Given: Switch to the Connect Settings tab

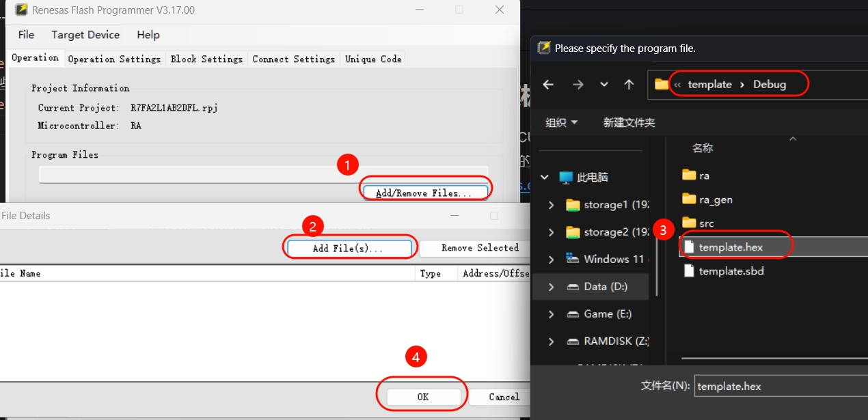Looking at the screenshot, I should tap(294, 59).
